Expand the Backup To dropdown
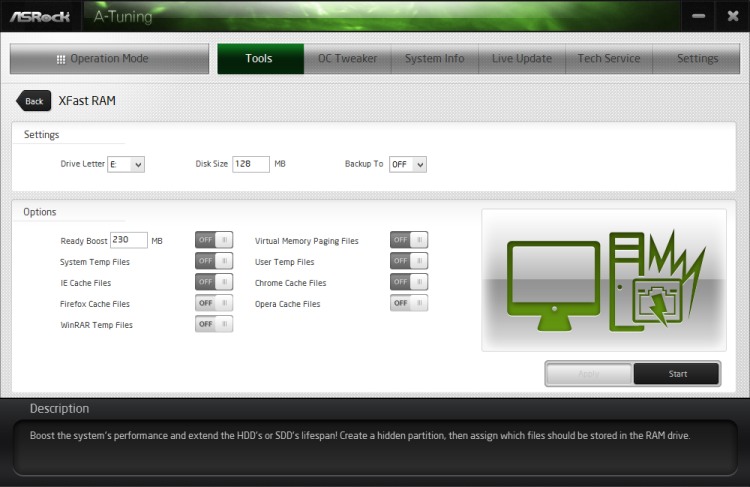The height and width of the screenshot is (487, 750). tap(407, 164)
